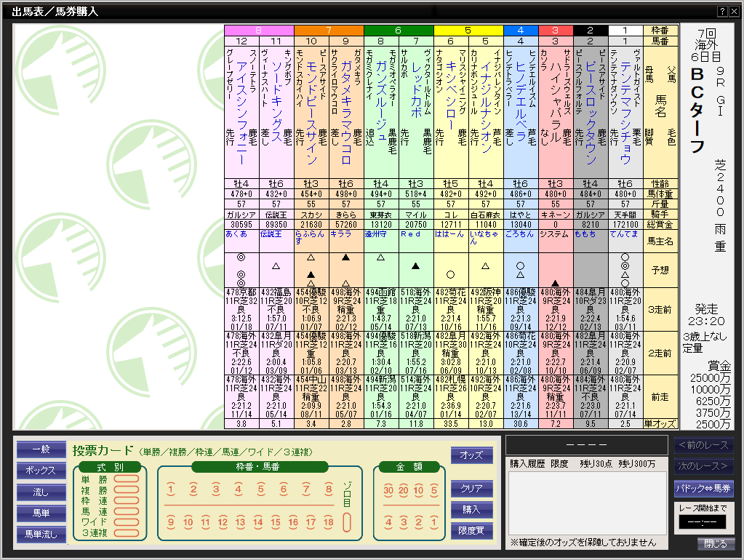Mark the ワイド bet type oval
The image size is (744, 560).
pos(127,522)
